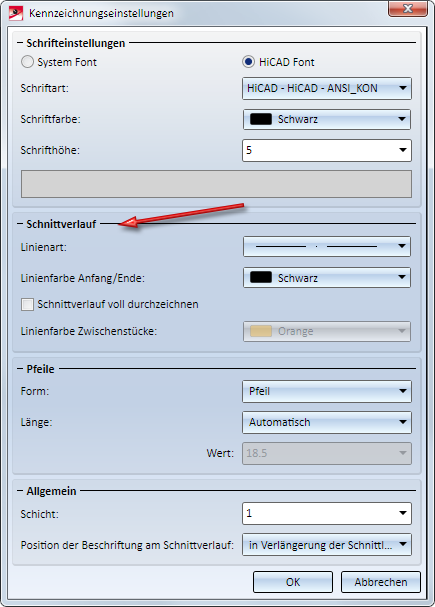Click the orange Zwischenstücke color swatch
Viewport: 435px width, 607px height.
click(261, 331)
